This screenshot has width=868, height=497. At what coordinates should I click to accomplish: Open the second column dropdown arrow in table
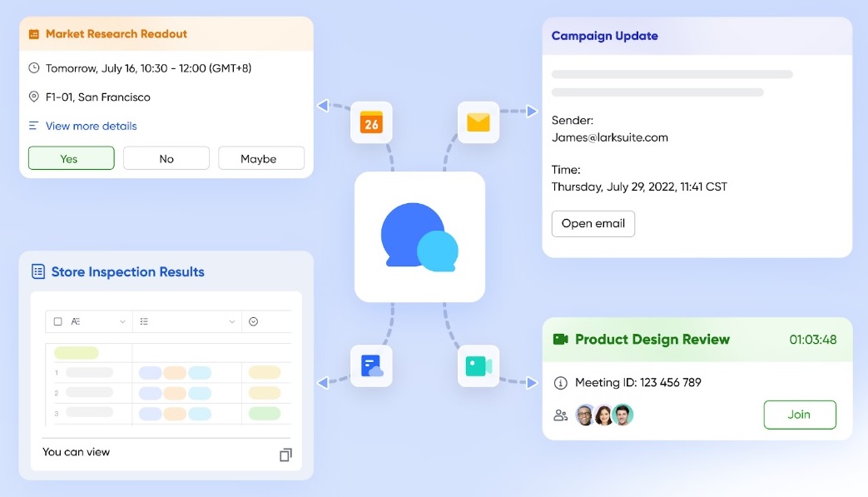click(232, 321)
